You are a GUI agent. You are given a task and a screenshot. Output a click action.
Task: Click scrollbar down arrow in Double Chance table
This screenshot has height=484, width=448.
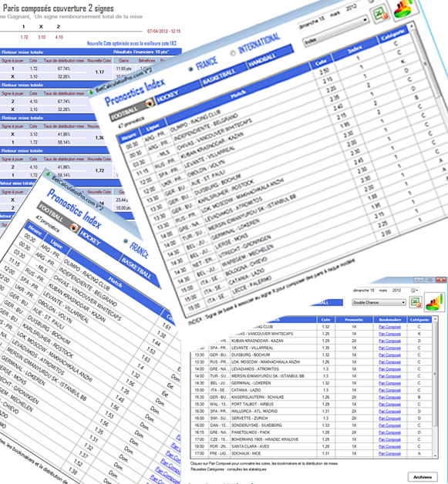(x=436, y=455)
